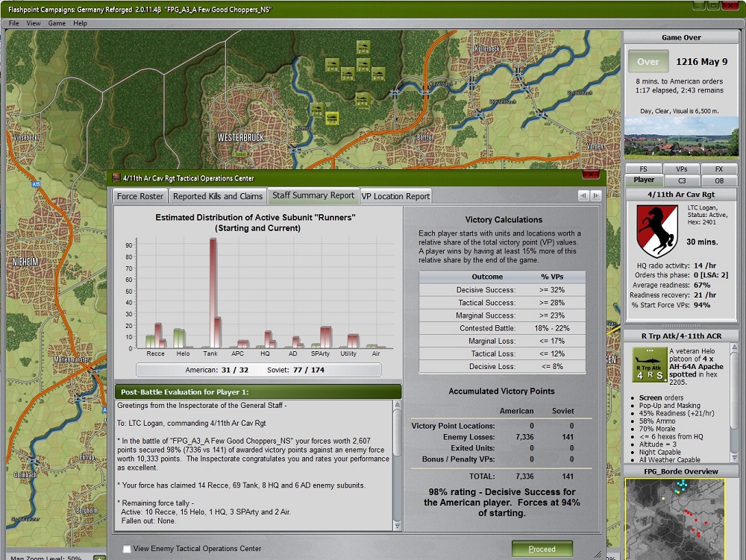
Task: Click the 11th Cavalry black horse emblem
Action: pyautogui.click(x=657, y=231)
